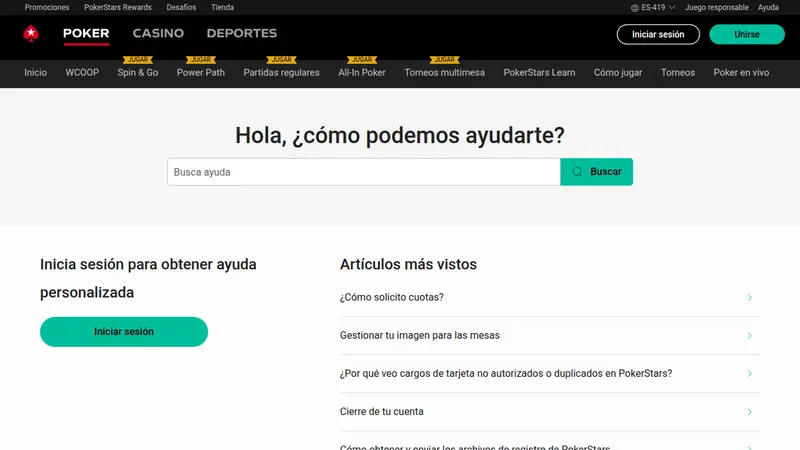This screenshot has width=800, height=450.
Task: Click the PokerStars red spade logo
Action: 31,34
